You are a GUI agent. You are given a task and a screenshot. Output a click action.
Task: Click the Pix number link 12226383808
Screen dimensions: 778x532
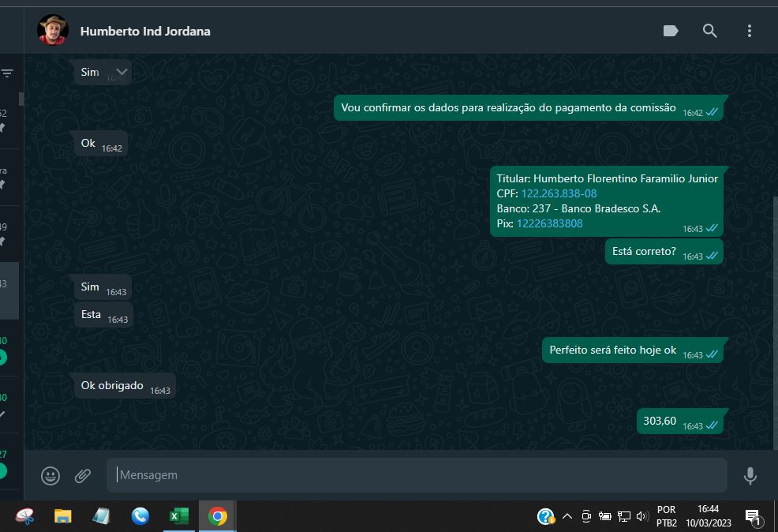pos(549,223)
